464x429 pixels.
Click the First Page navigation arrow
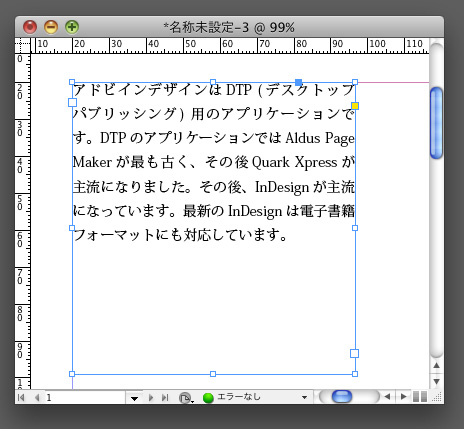(x=21, y=397)
